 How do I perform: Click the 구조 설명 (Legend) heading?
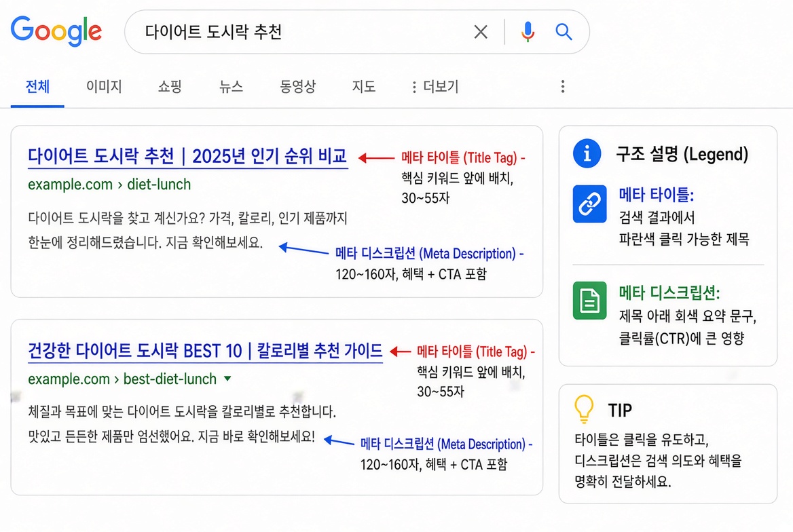(x=682, y=154)
